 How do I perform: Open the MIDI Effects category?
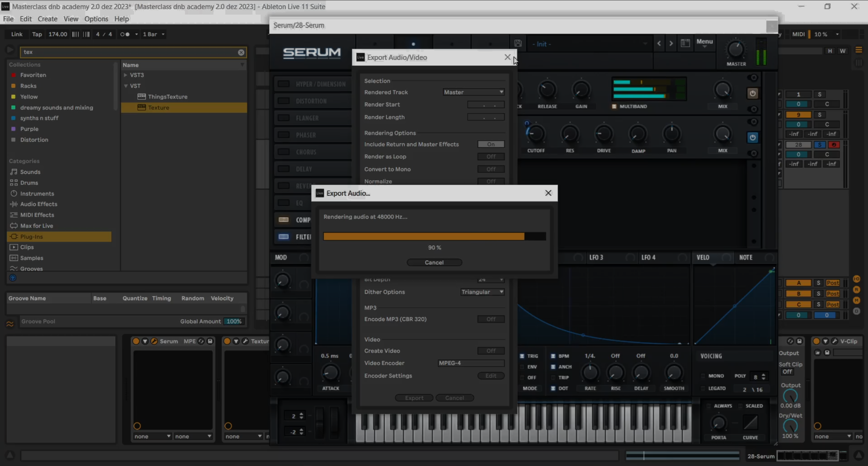pyautogui.click(x=37, y=215)
